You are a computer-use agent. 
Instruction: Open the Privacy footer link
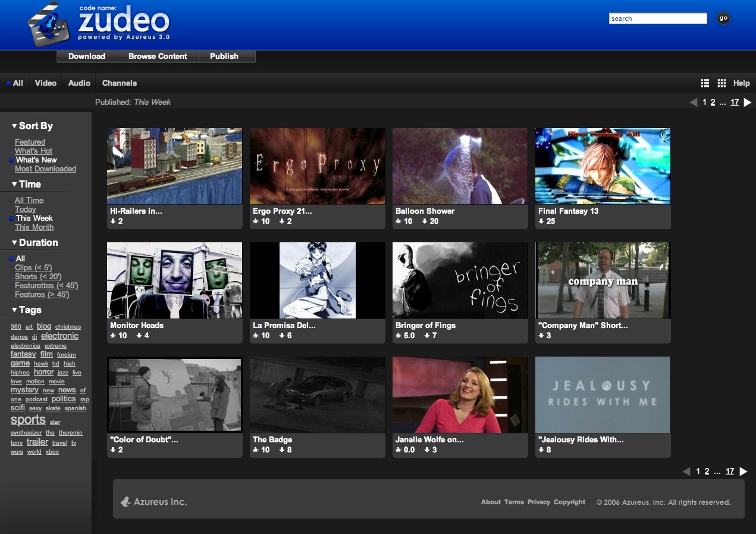point(539,502)
